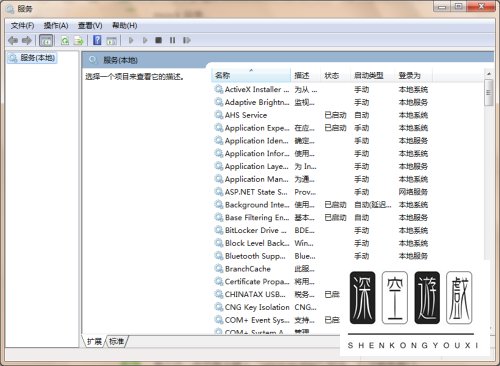This screenshot has width=500, height=366.
Task: Select the ActiveX Installer service icon
Action: click(x=219, y=89)
